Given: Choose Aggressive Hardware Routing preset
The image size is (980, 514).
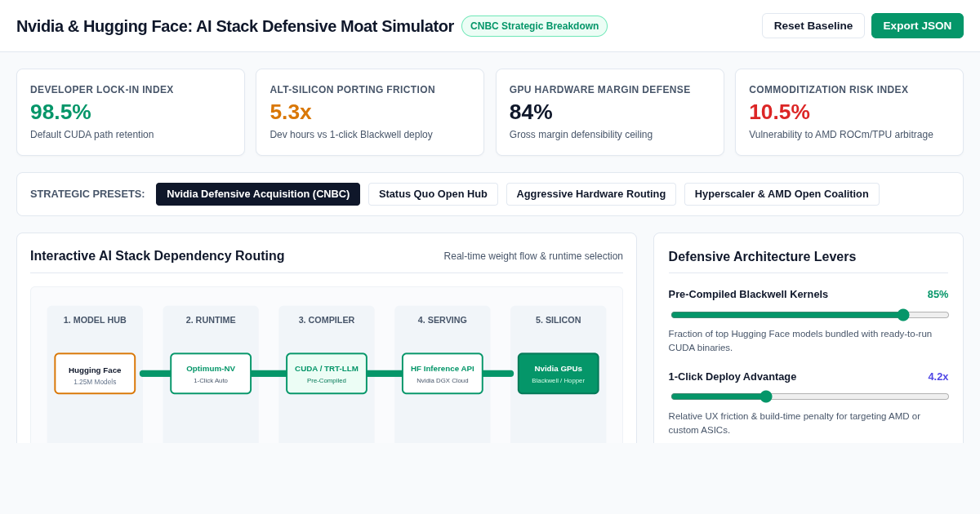Looking at the screenshot, I should point(591,194).
